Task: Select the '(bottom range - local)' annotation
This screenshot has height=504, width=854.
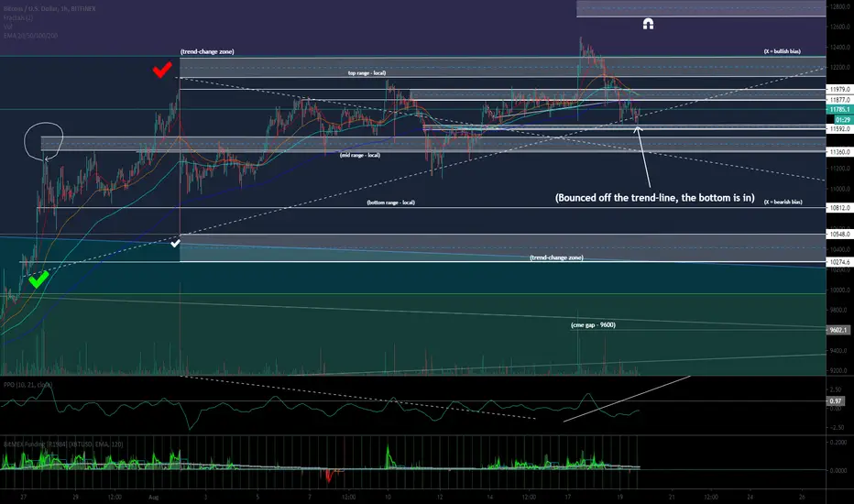Action: [x=390, y=203]
